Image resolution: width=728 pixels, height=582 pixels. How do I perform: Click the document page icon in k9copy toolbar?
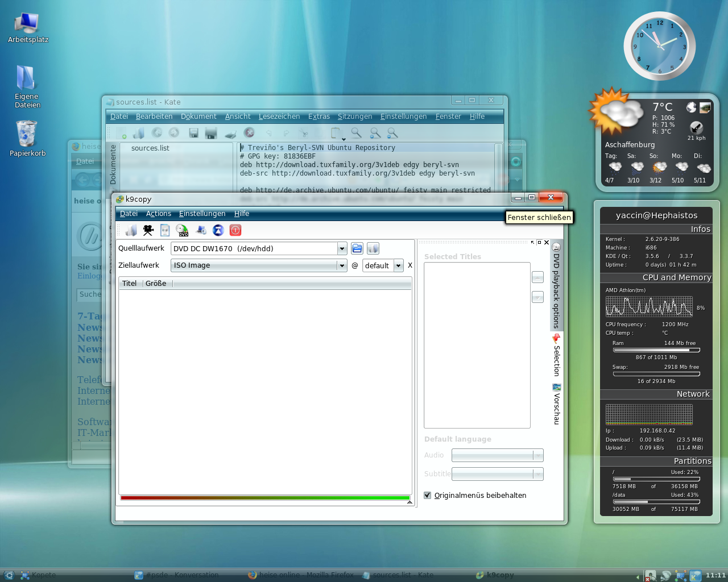(x=165, y=230)
